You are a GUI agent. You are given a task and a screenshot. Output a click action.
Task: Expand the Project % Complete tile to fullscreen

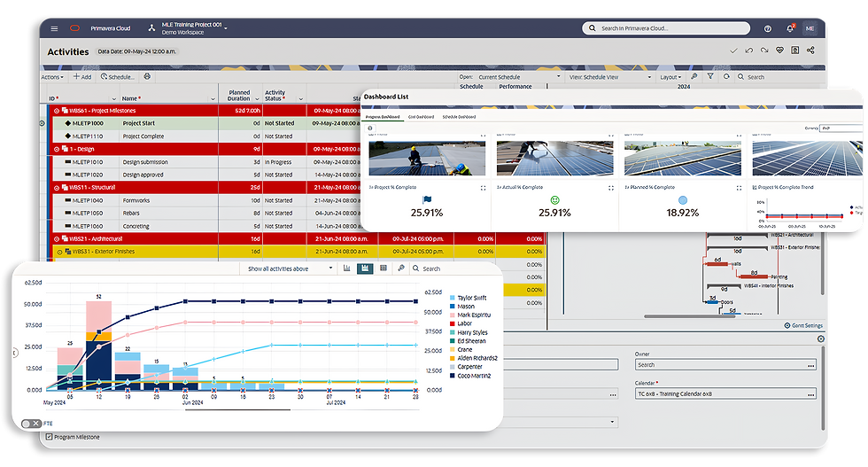coord(484,189)
